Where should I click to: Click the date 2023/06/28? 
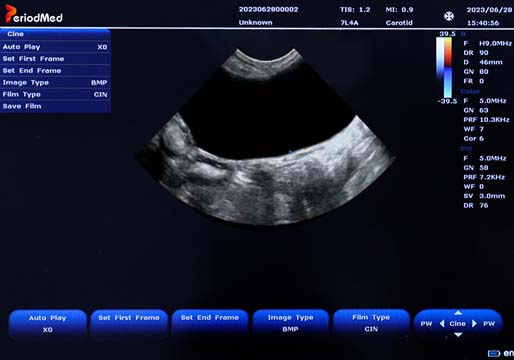coord(489,10)
